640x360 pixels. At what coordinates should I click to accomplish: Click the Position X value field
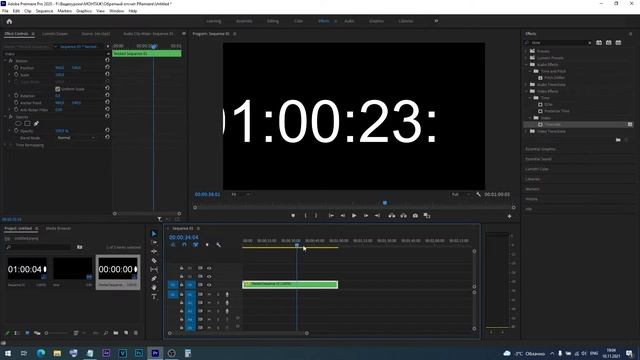pos(60,68)
